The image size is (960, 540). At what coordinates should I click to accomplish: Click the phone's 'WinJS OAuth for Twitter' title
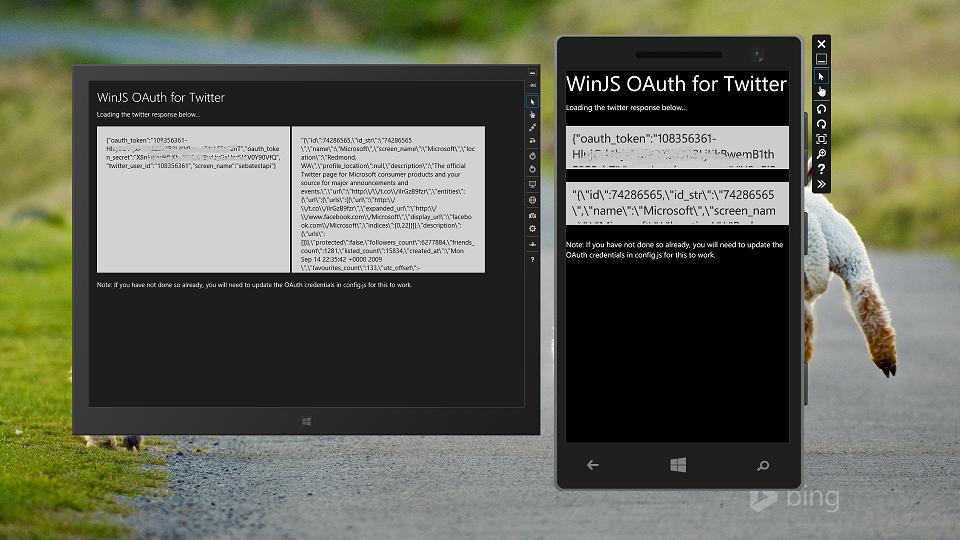pyautogui.click(x=676, y=83)
